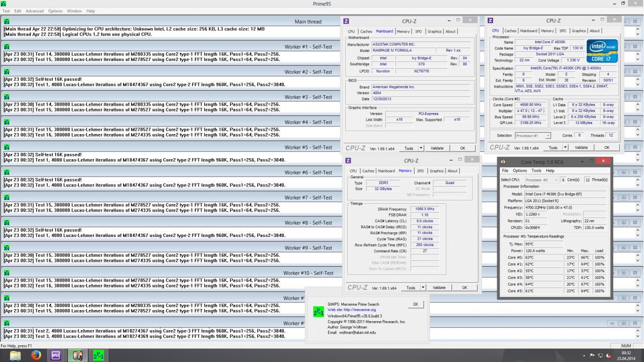Image resolution: width=644 pixels, height=362 pixels.
Task: Click the Worker #1 Self-Test window icon
Action: 7,47
